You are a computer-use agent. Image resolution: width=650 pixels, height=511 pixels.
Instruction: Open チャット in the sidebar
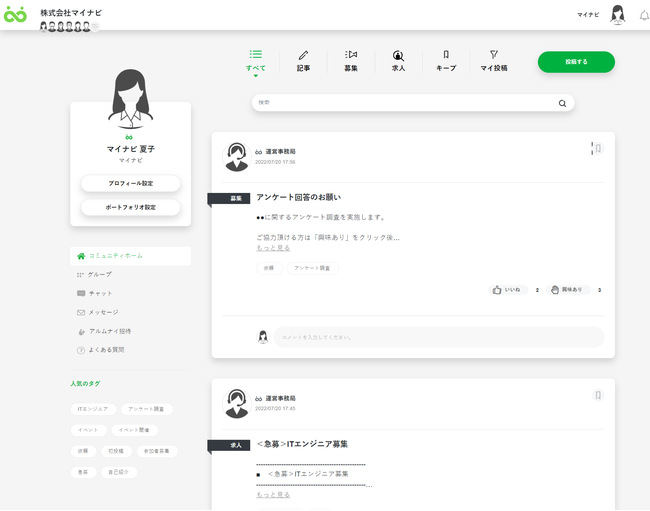[100, 293]
